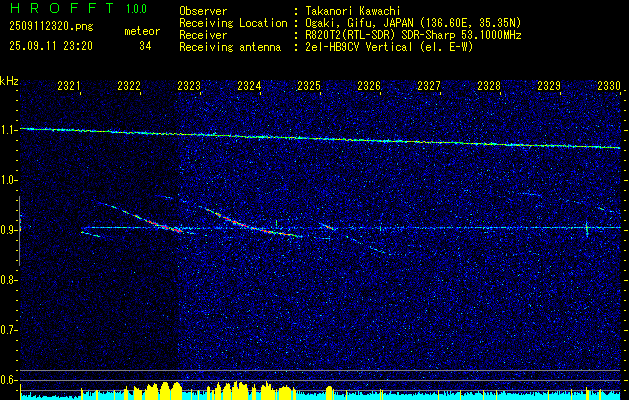Click the 2325 time marker

pyautogui.click(x=309, y=86)
